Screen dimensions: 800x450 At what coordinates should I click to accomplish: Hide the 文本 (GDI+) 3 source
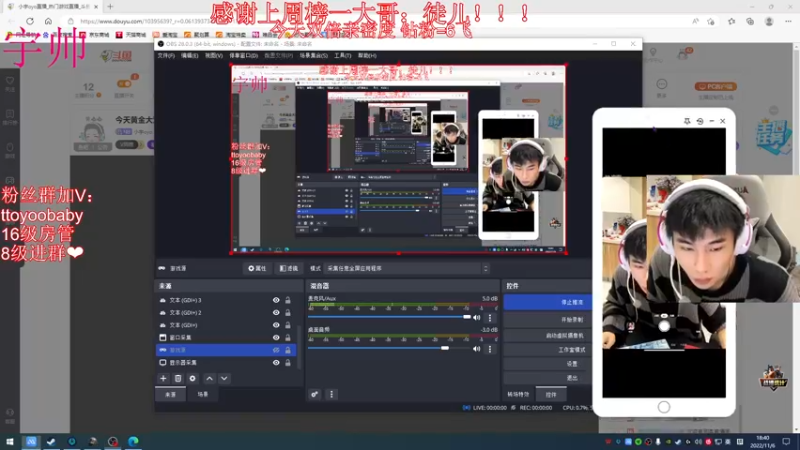pos(276,301)
